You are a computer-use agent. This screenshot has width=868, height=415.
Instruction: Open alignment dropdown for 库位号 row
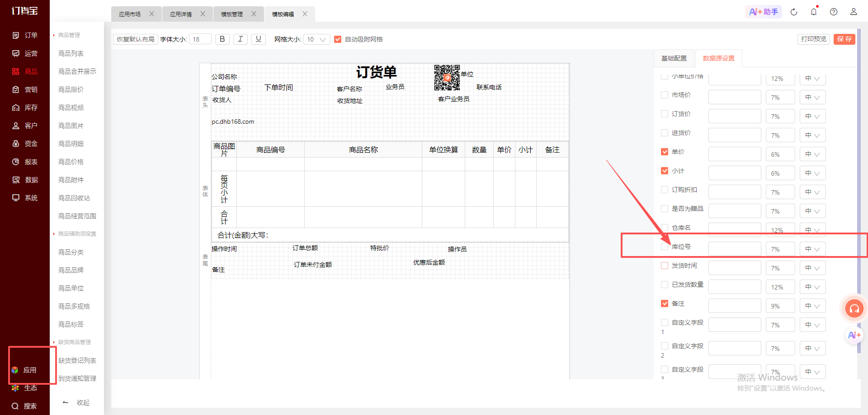tap(812, 249)
